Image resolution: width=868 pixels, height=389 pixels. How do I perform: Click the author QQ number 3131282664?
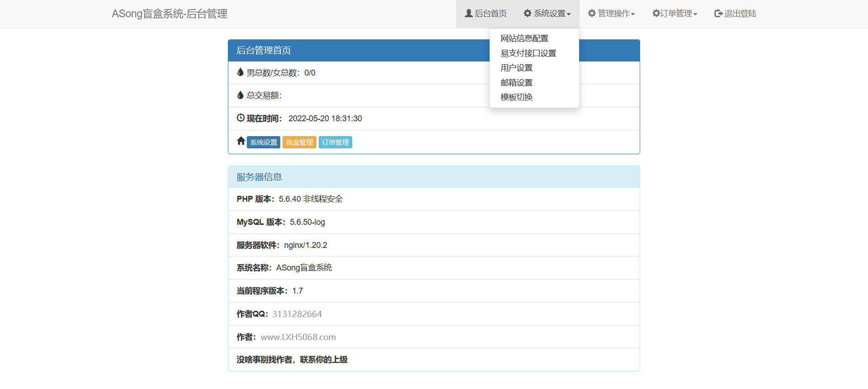297,314
